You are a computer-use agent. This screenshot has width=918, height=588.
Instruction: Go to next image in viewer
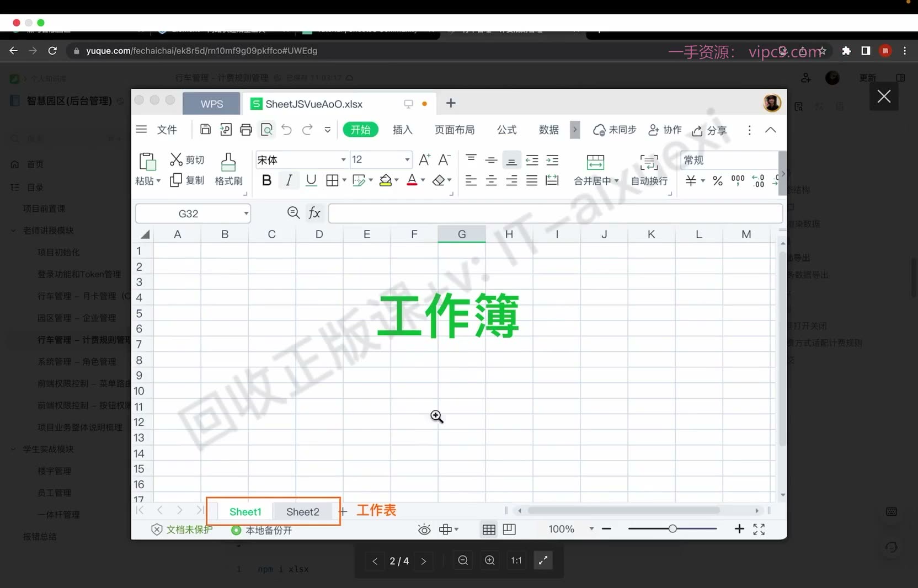coord(424,561)
